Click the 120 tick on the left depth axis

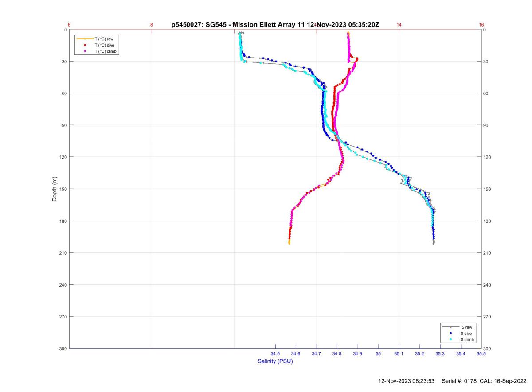63,157
